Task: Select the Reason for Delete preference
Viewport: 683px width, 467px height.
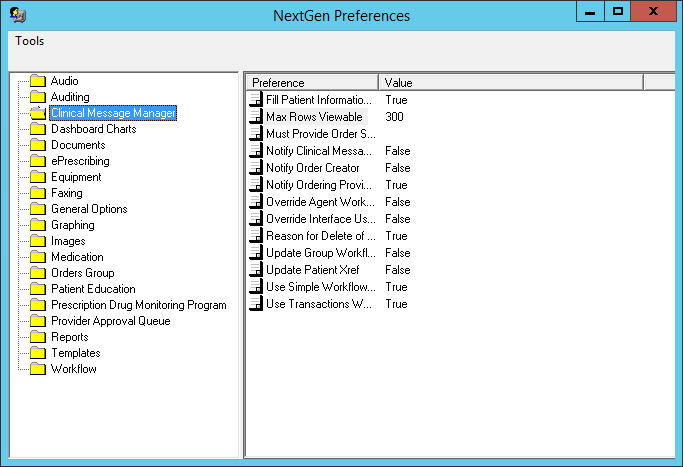Action: (x=321, y=236)
